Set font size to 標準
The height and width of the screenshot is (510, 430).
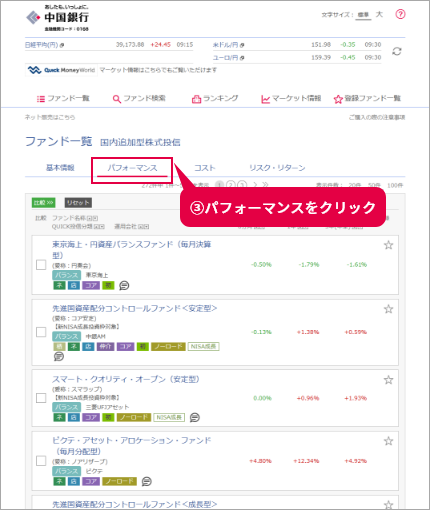(363, 15)
